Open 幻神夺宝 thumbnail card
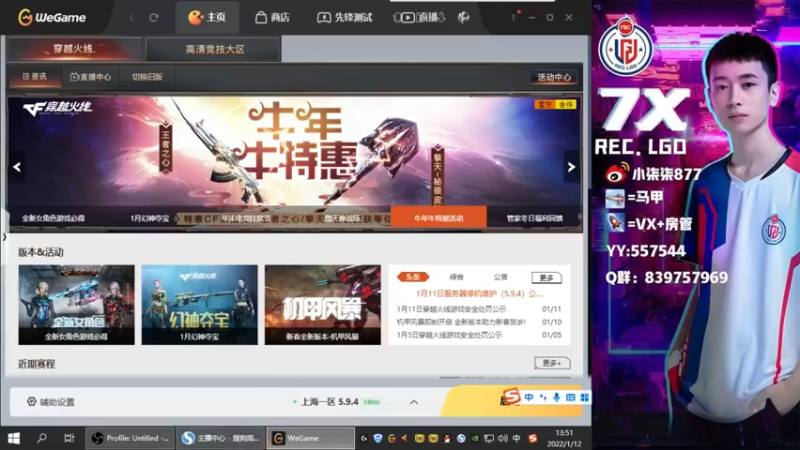 199,305
